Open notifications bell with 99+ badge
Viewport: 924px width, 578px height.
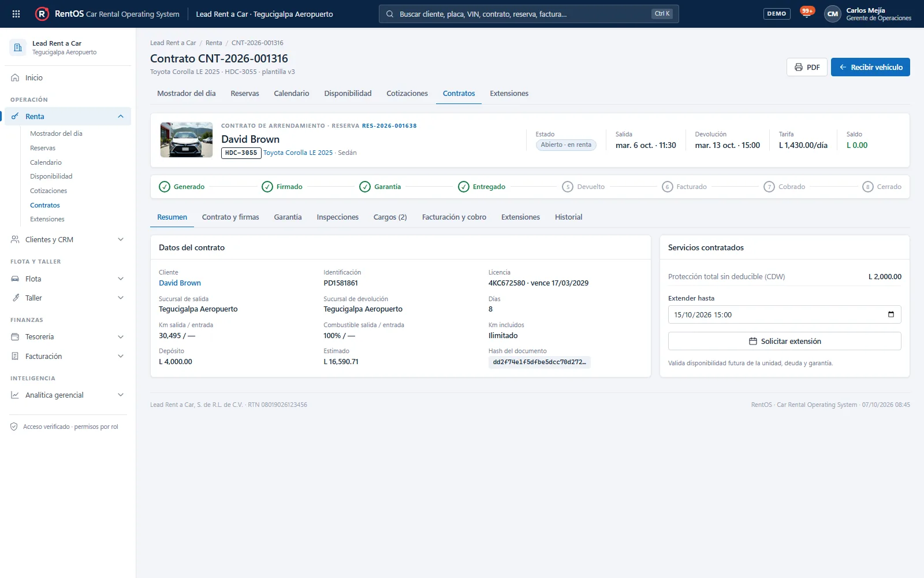(807, 13)
